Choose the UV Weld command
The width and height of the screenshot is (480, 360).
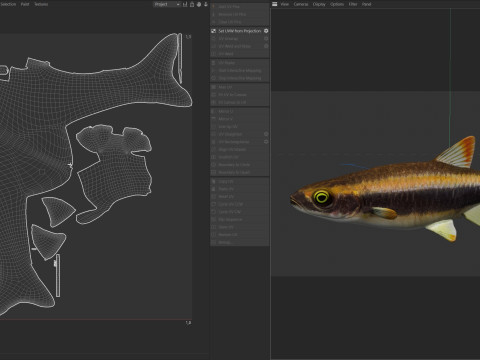[240, 54]
